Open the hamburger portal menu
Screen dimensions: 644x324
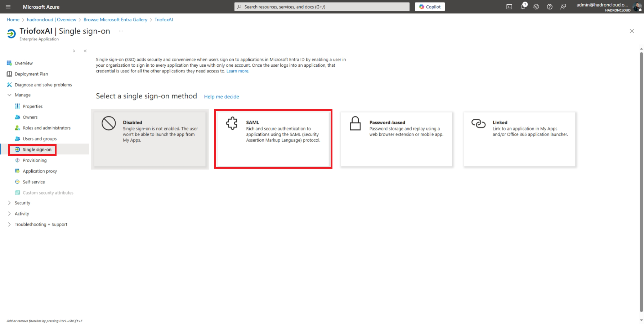tap(8, 7)
